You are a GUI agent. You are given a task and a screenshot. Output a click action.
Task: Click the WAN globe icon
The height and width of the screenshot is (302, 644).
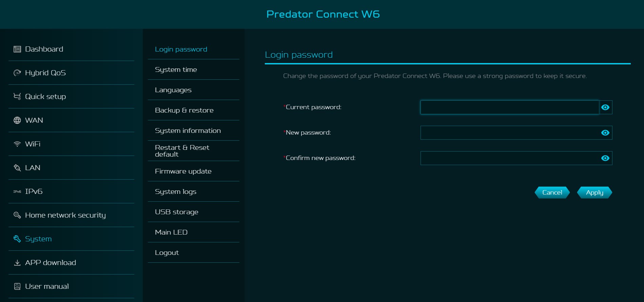point(17,120)
